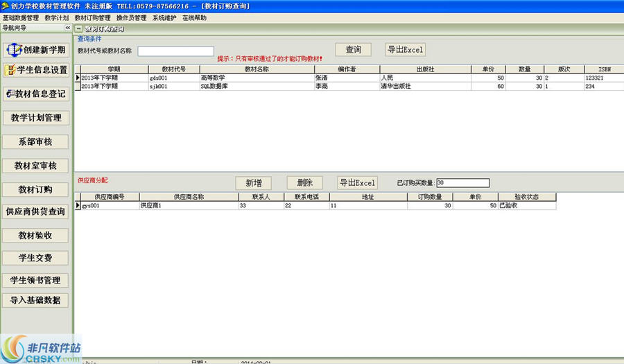Click the 订购数量 column header
Viewport: 624px width, 364px height.
coord(430,197)
